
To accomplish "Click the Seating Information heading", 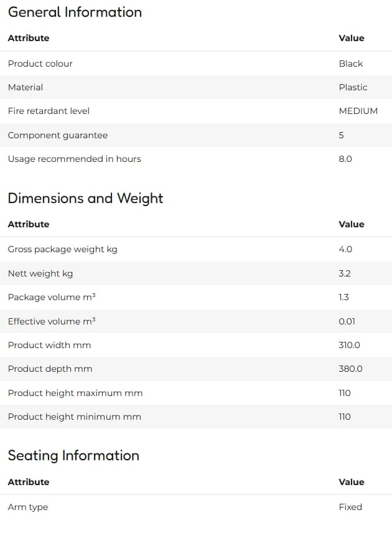I will [x=73, y=456].
